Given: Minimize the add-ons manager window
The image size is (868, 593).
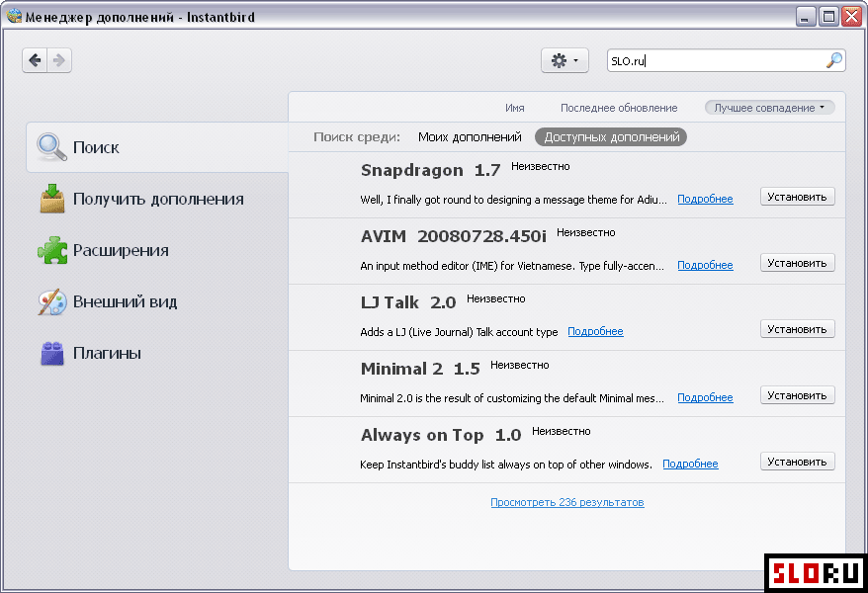Looking at the screenshot, I should coord(806,17).
